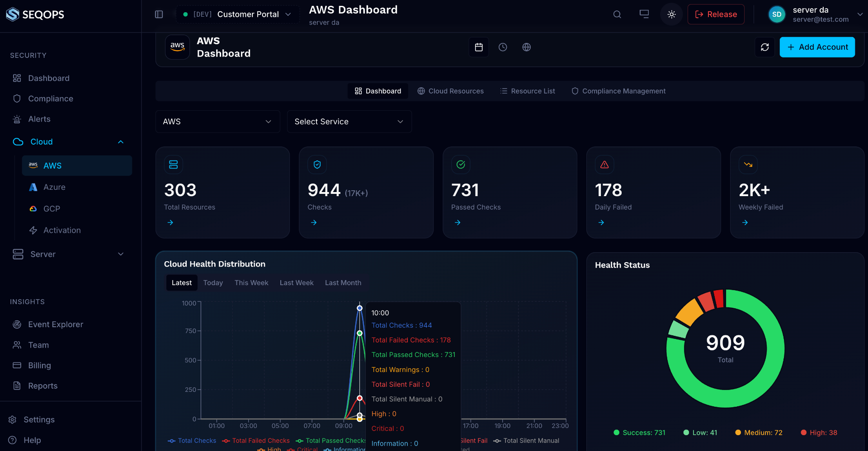Click the sidebar collapse panel icon
Viewport: 868px width, 451px height.
(159, 14)
